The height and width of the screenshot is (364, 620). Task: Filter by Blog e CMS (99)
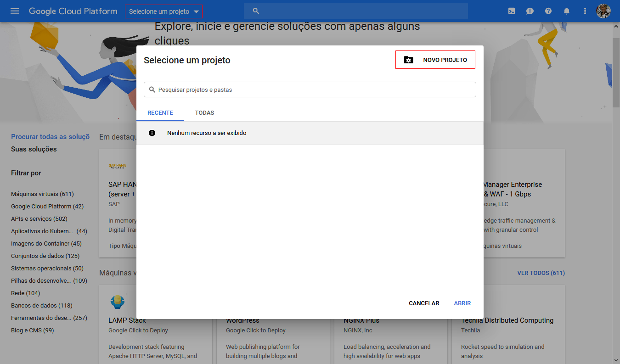(x=33, y=330)
